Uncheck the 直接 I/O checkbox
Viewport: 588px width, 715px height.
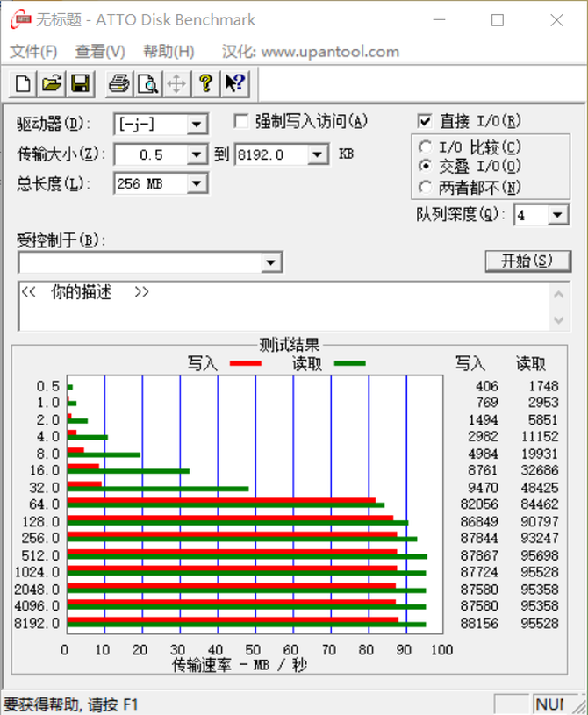click(x=425, y=121)
